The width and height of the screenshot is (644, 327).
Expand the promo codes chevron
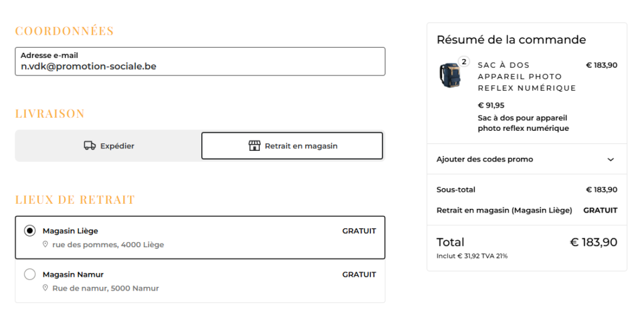coord(611,159)
